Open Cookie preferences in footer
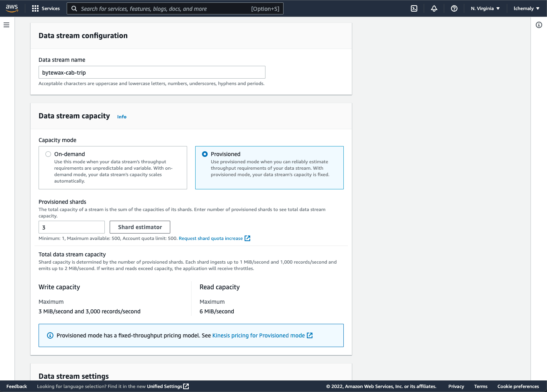 [x=518, y=386]
